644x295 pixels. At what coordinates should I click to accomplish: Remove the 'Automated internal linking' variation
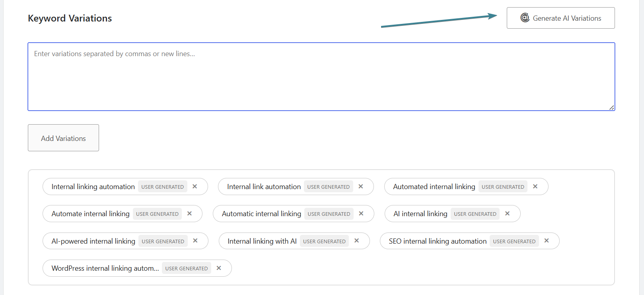[535, 186]
